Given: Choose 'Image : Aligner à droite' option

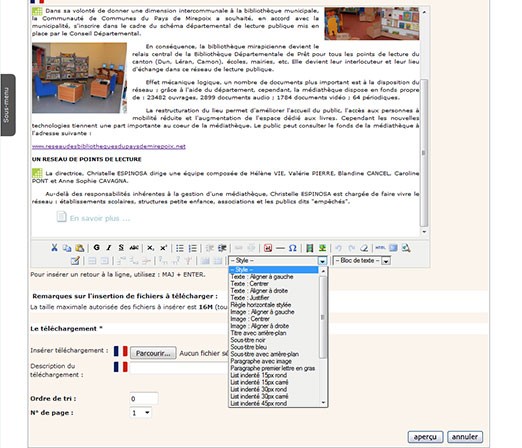Looking at the screenshot, I should click(260, 326).
